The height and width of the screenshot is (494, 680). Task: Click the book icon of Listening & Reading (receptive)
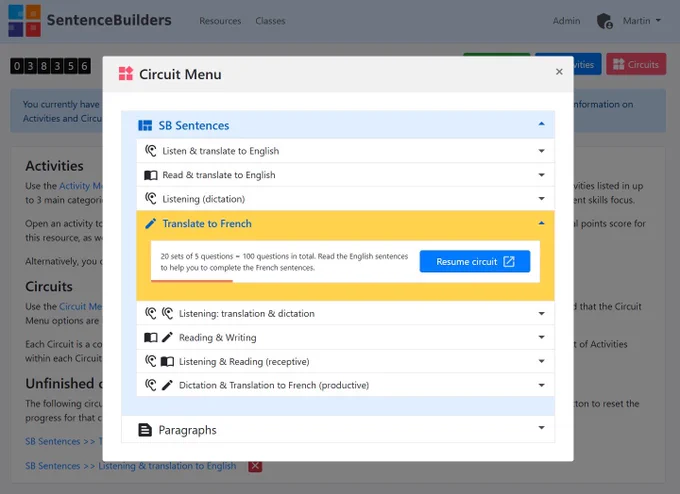point(167,361)
